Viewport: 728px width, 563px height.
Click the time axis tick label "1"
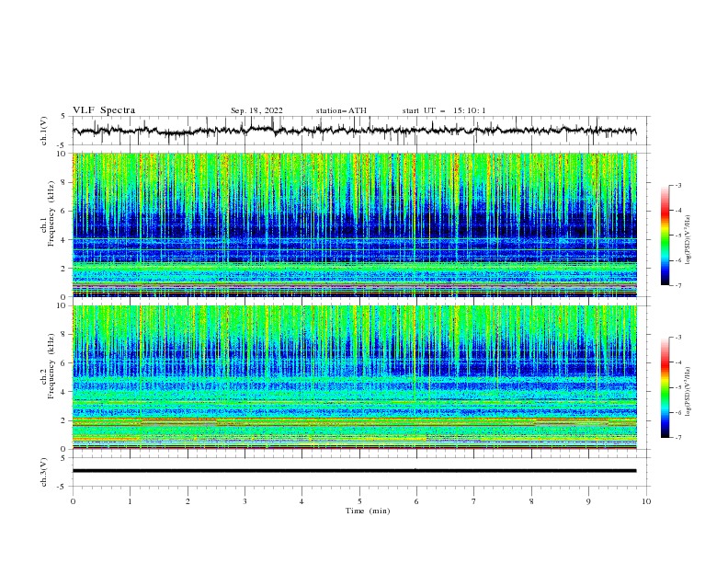pos(130,501)
